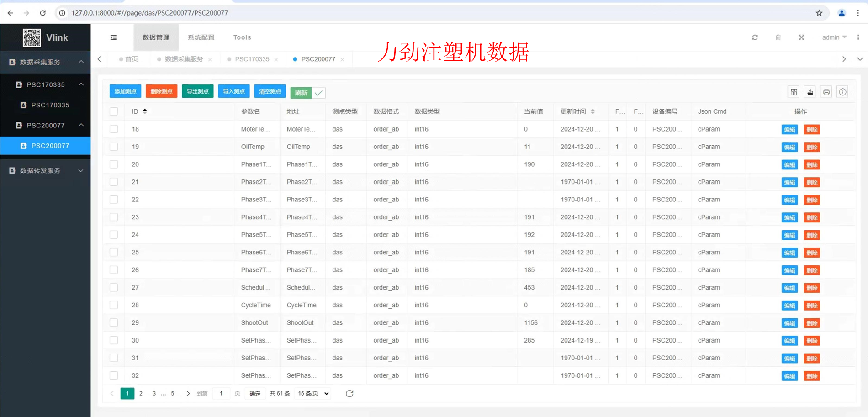The width and height of the screenshot is (868, 417).
Task: Collapse the PSC170335 parent tree node
Action: pos(81,84)
